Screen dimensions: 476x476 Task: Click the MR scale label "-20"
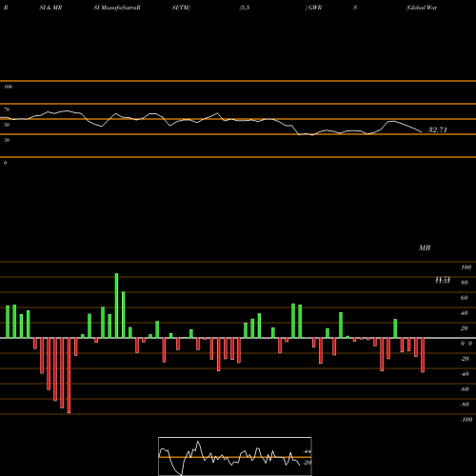pyautogui.click(x=465, y=359)
